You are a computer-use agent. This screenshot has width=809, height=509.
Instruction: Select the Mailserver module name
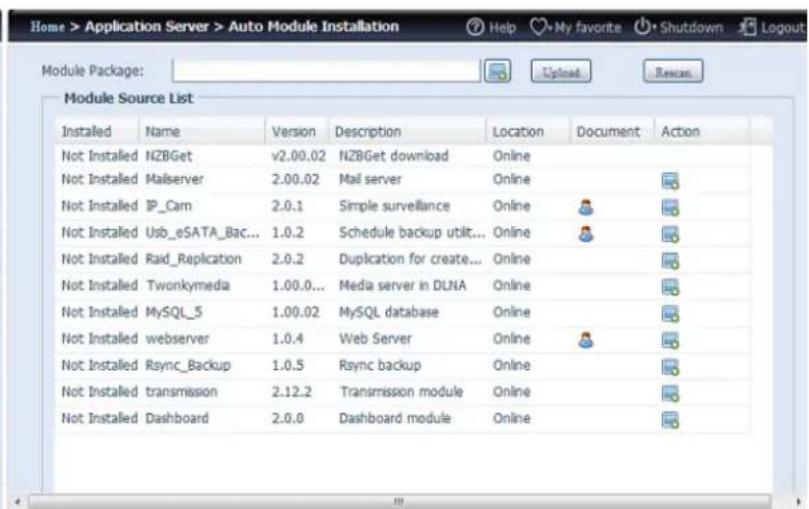pos(174,179)
